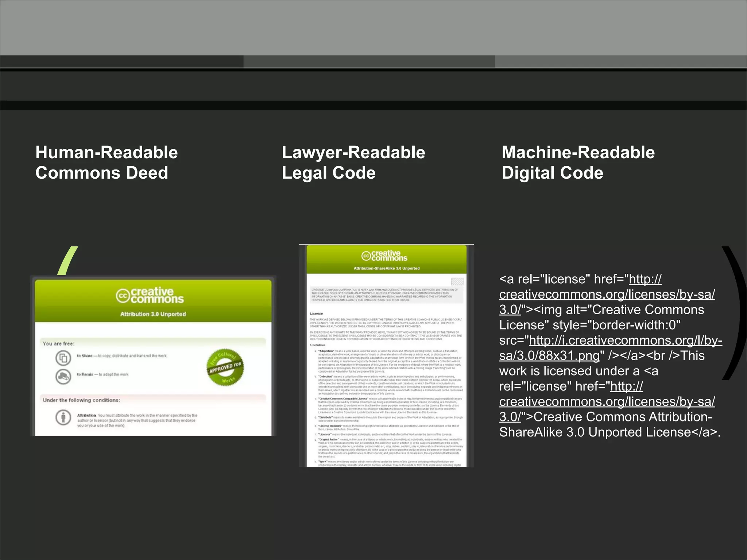Select the 'Lawyer-Readable Legal Code' heading
Screen dimensions: 747x560
[353, 163]
